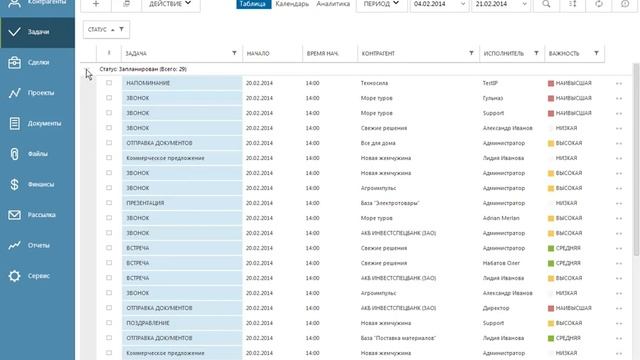Click the exclamation mark column header
The image size is (640, 360).
(109, 53)
